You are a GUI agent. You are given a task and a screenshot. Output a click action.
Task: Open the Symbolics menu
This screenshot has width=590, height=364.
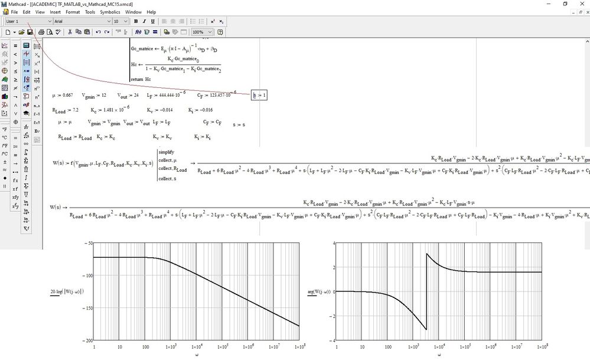[x=110, y=12]
